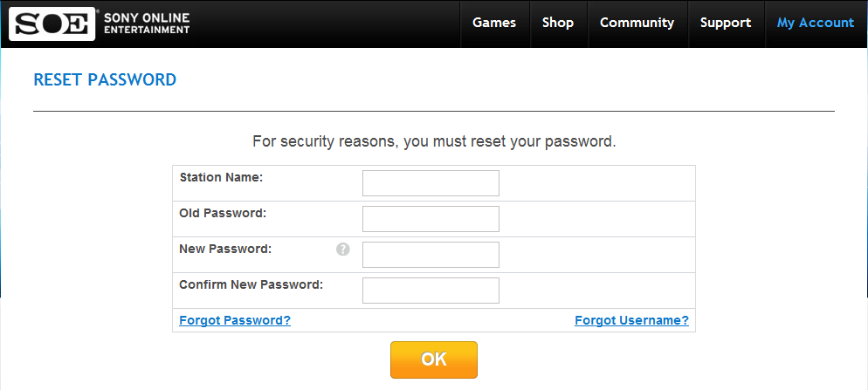Open the Games menu
The width and height of the screenshot is (868, 390).
pos(494,23)
